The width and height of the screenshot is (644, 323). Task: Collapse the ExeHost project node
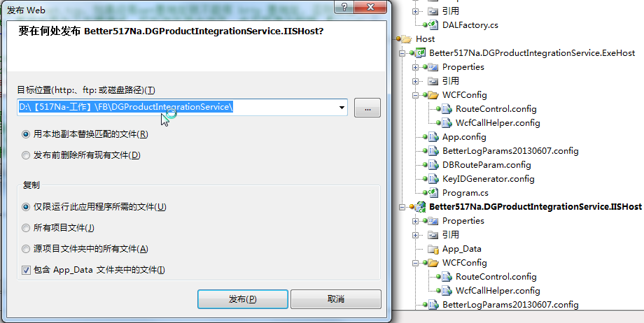click(402, 53)
